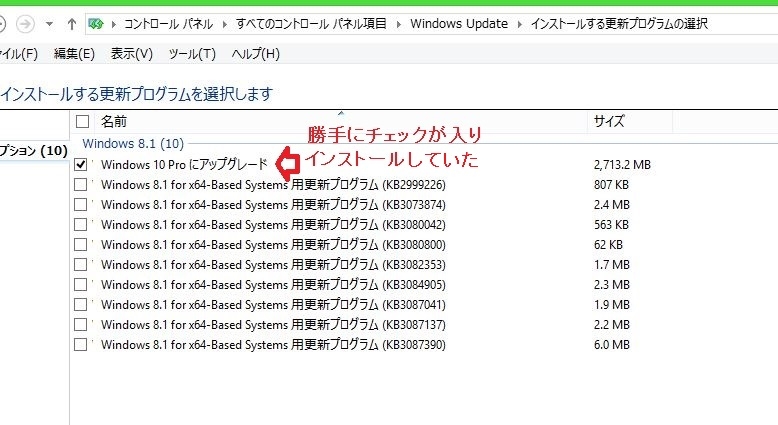Check the KB2999226 update checkbox
The image size is (778, 425).
(x=80, y=184)
